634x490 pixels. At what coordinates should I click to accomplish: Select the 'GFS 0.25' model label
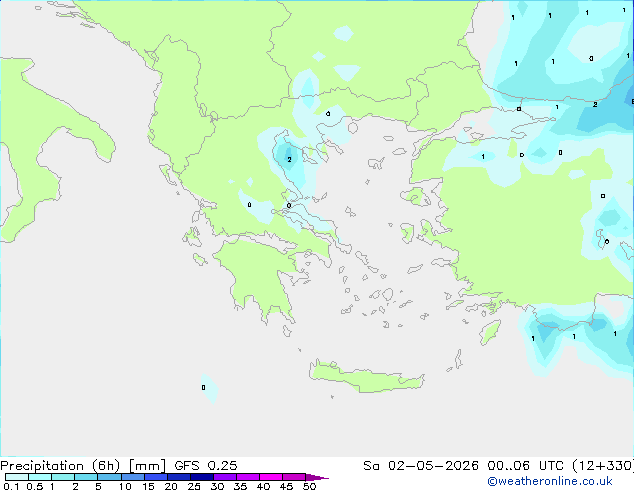pos(205,466)
